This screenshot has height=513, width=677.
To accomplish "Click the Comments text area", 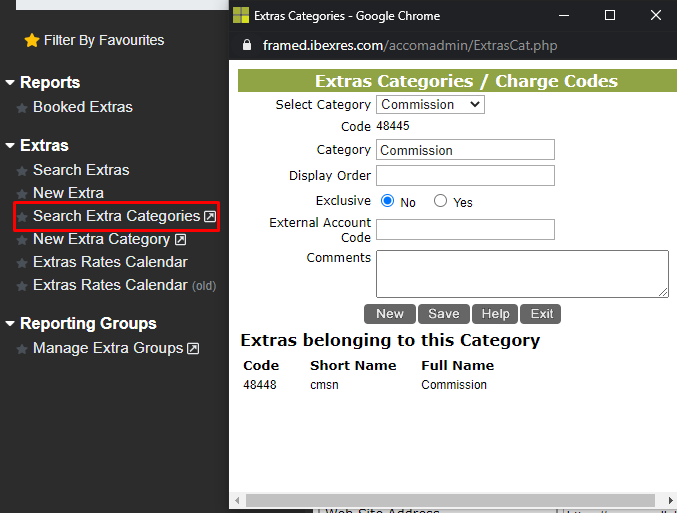I will (x=522, y=274).
